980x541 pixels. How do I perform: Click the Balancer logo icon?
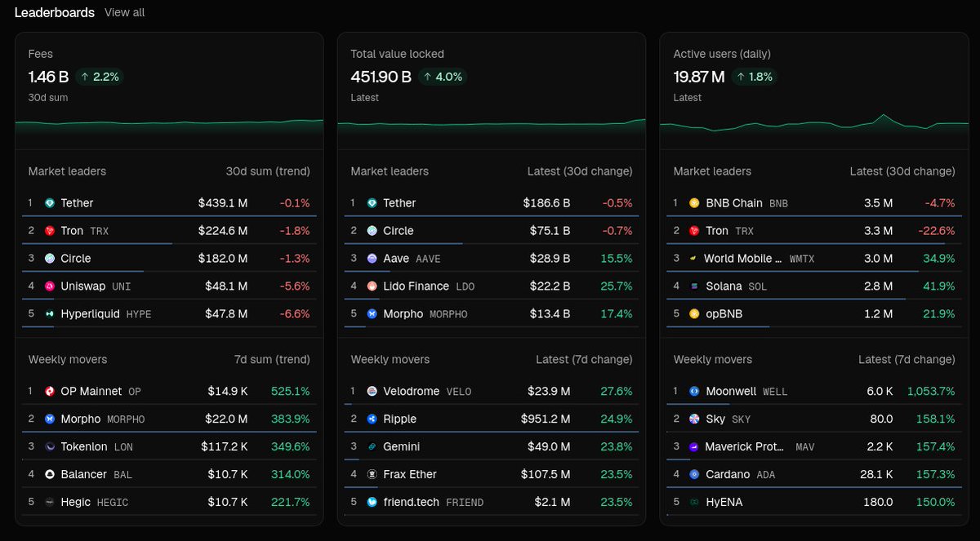click(50, 475)
